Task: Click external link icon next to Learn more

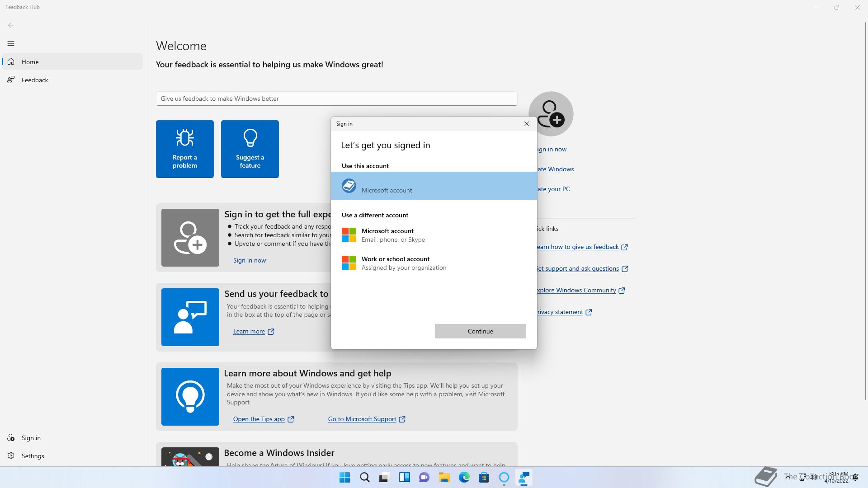Action: [271, 332]
